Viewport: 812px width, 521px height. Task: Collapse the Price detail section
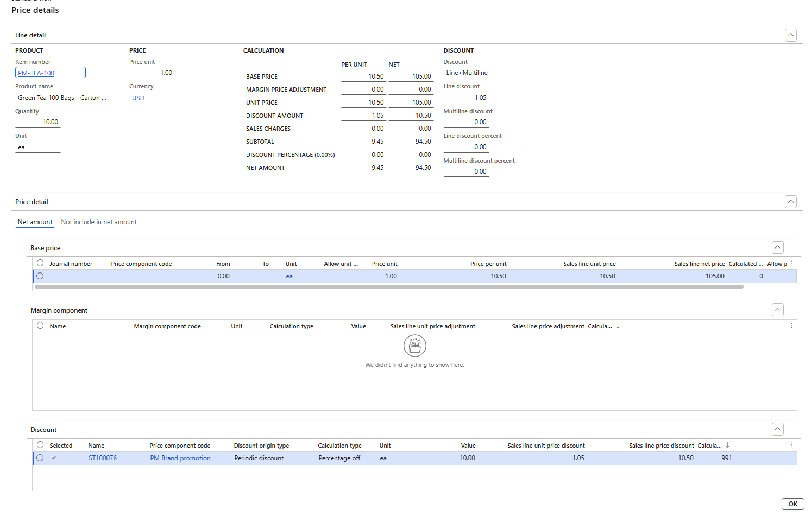[x=791, y=202]
